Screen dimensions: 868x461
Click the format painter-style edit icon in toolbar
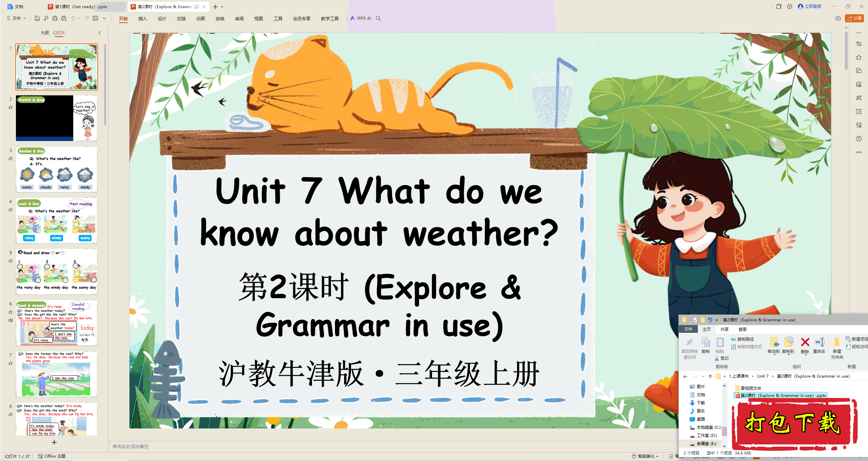pyautogui.click(x=96, y=18)
